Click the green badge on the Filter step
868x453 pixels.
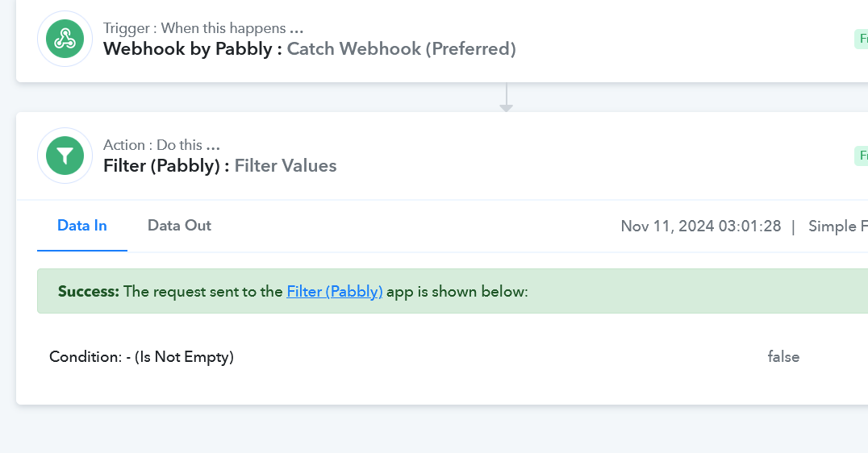click(862, 156)
